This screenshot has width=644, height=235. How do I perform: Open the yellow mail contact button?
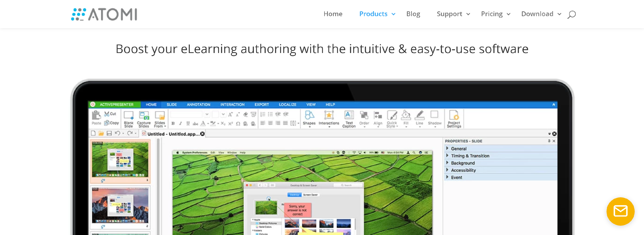point(620,211)
